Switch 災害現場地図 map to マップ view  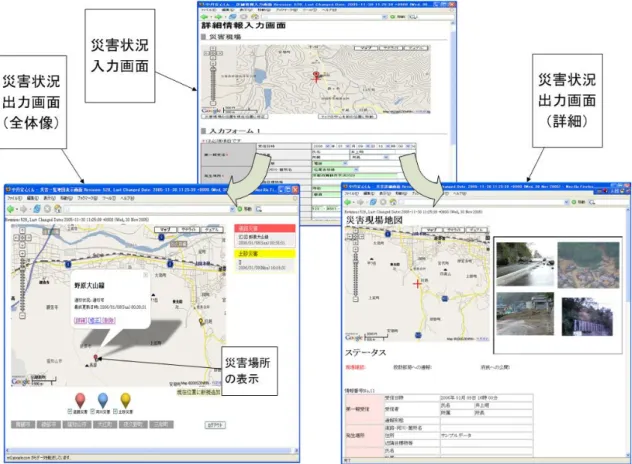point(432,229)
